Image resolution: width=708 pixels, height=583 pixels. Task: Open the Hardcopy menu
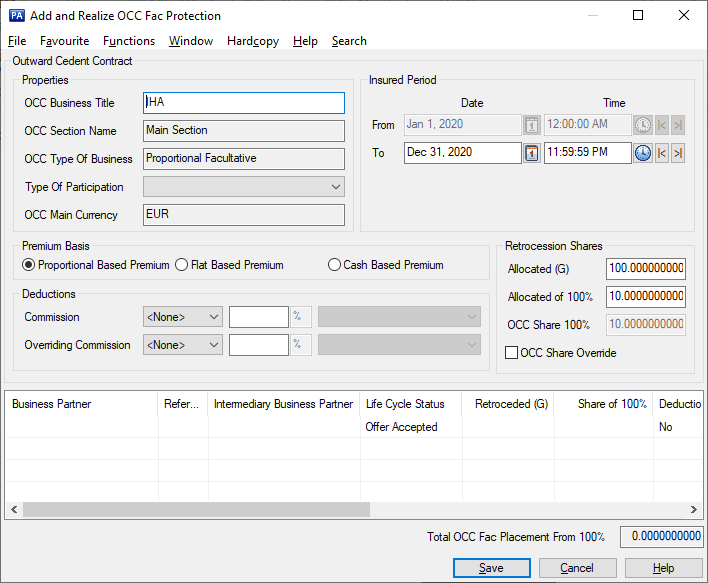pyautogui.click(x=254, y=41)
